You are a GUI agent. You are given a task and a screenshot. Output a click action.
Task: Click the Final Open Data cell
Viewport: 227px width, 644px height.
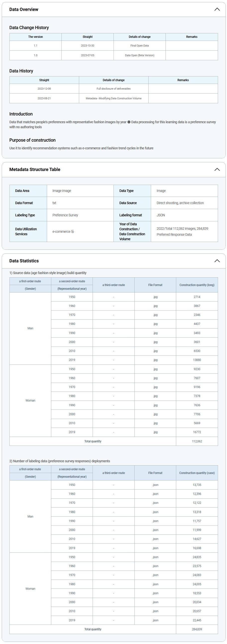click(139, 46)
